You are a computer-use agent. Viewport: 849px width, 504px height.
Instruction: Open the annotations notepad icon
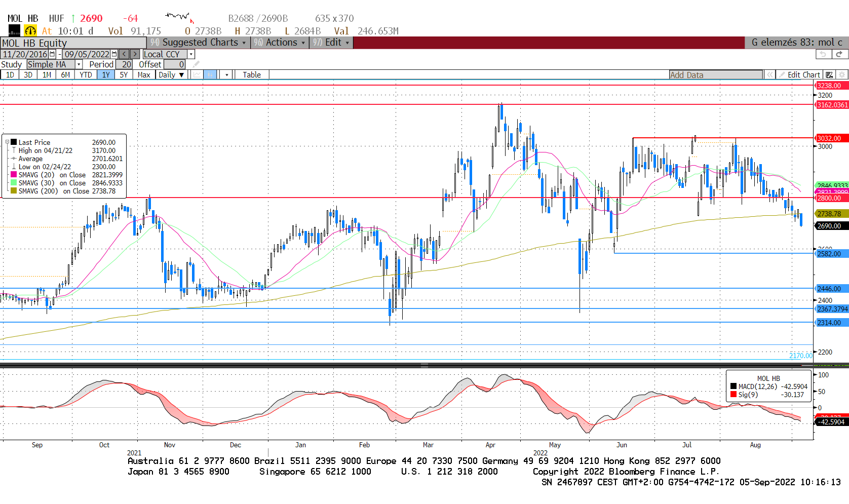[x=829, y=74]
